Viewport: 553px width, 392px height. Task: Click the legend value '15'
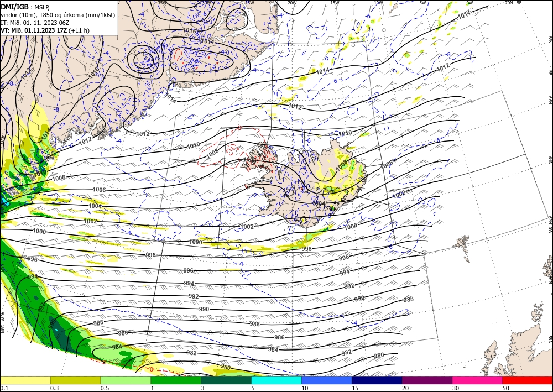tap(355, 388)
